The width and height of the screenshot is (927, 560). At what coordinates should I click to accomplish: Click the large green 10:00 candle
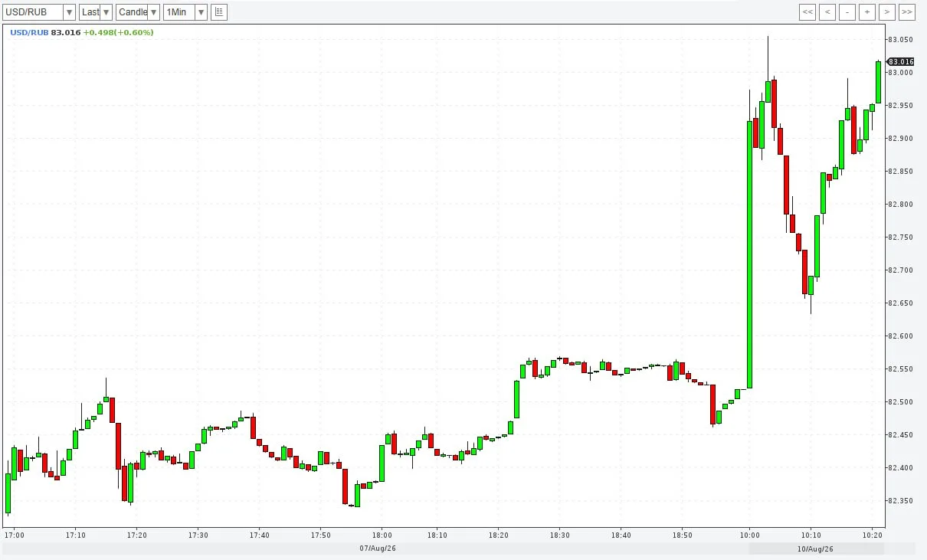tap(750, 255)
